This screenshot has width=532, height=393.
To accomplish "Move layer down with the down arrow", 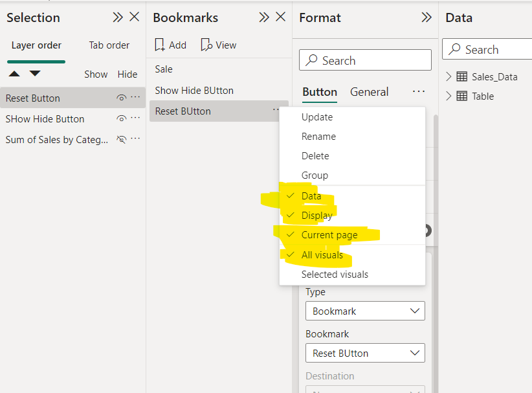I will [x=35, y=73].
